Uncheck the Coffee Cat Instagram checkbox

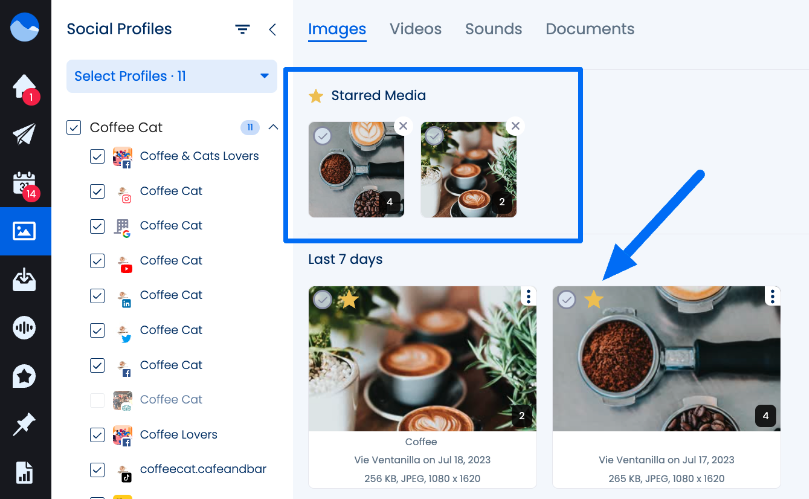tap(98, 191)
